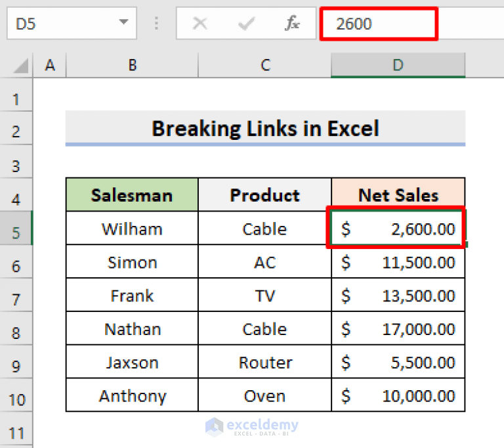Select the $5,500.00 cell
Screen dimensions: 504x448
pos(398,363)
